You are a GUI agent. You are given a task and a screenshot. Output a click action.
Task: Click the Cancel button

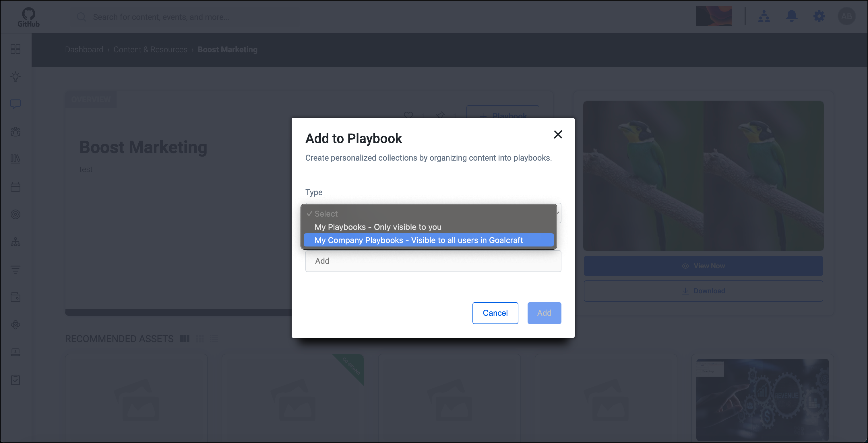495,313
